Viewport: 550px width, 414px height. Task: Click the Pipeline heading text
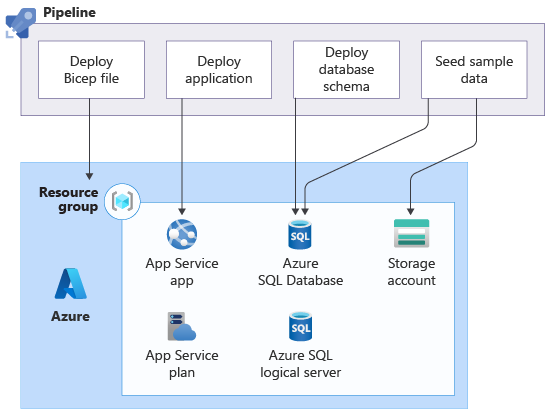click(x=69, y=13)
